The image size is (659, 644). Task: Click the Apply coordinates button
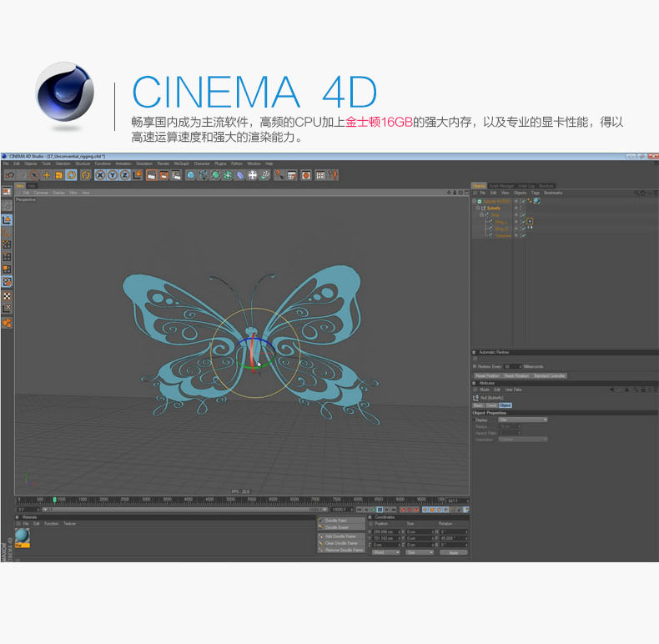[x=454, y=552]
